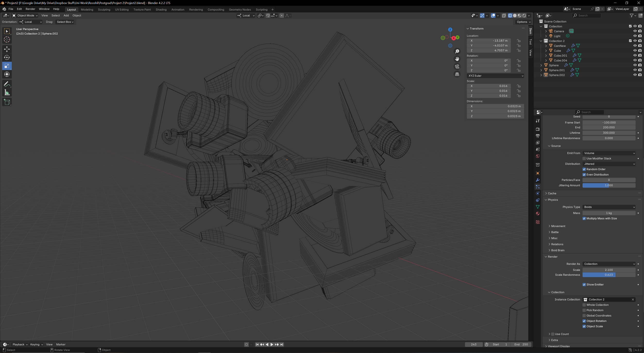Screen dimensions: 644x353
Task: Activate the Measure tool
Action: pos(7,92)
